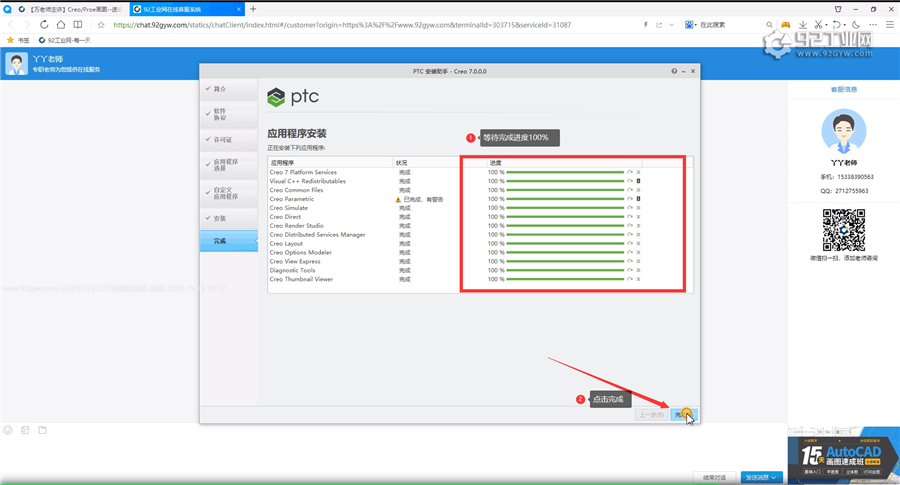Select the 简介 step in installer sidebar
The image size is (900, 485).
coord(228,89)
